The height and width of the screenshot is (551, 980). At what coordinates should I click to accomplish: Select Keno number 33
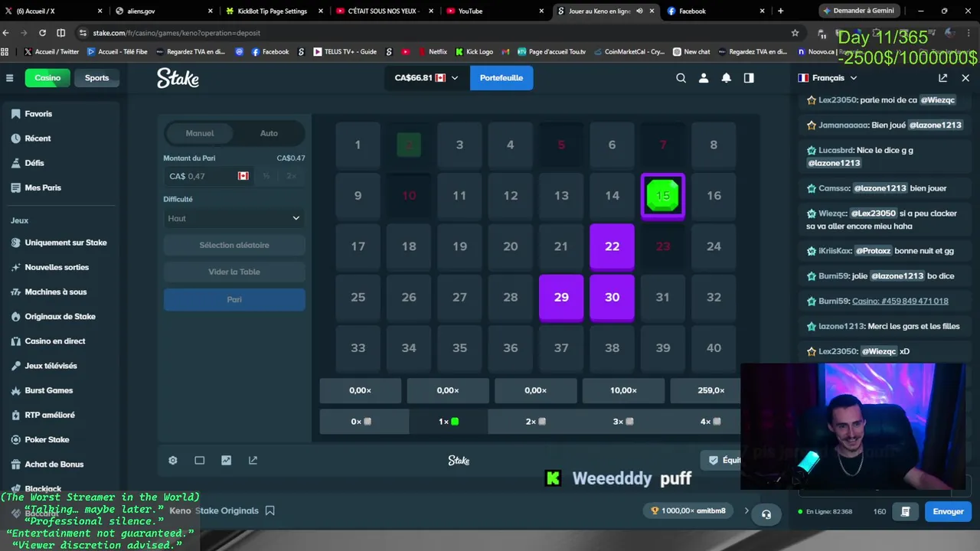point(358,348)
